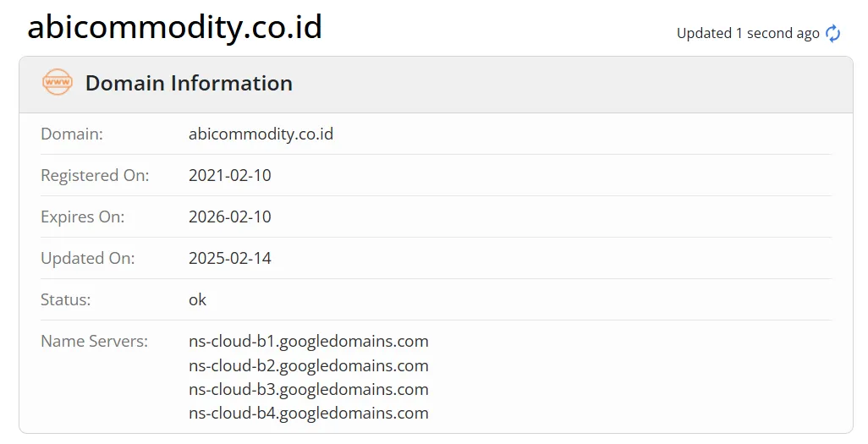Click the Registered On date 2021-02-10
Screen dimensions: 868x444
(230, 176)
